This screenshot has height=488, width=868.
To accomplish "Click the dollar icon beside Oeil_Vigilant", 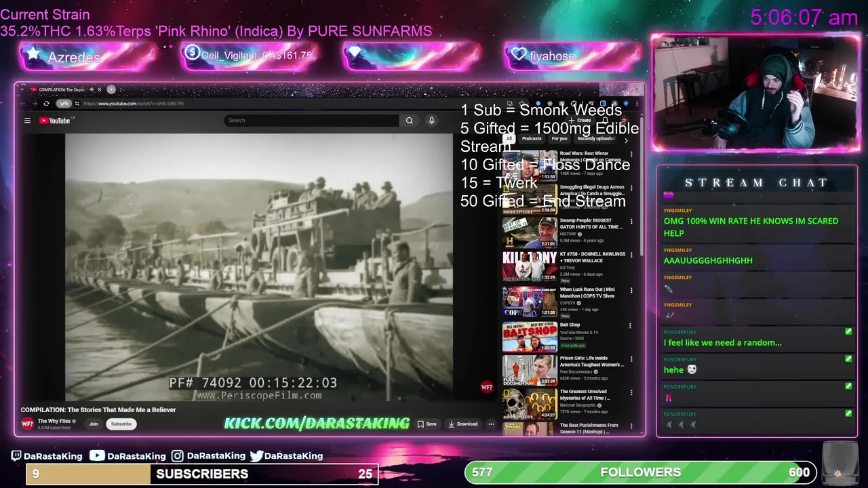I will click(x=192, y=52).
